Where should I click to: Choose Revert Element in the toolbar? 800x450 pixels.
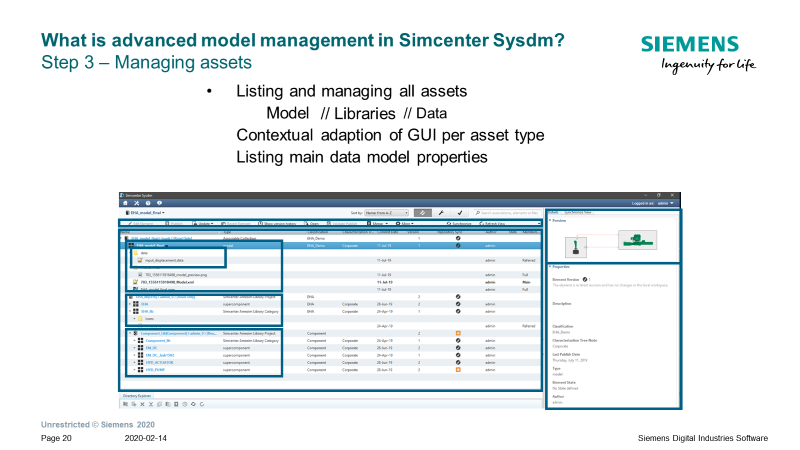tap(236, 223)
